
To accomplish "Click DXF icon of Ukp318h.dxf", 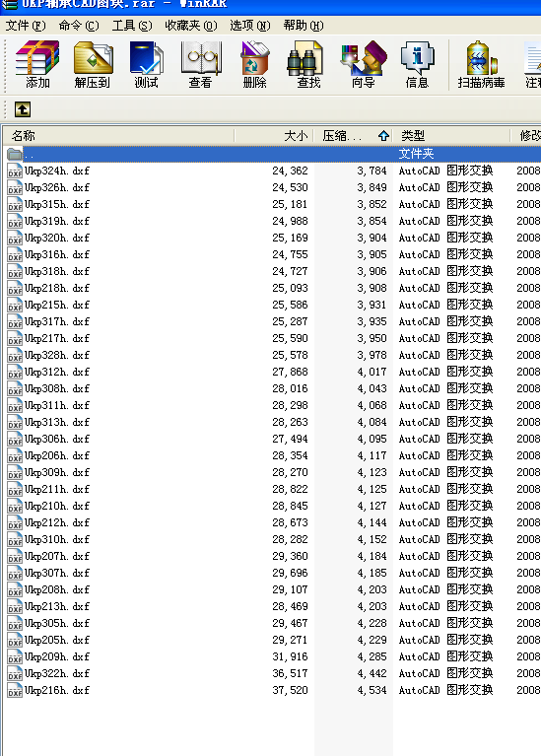I will pyautogui.click(x=15, y=271).
